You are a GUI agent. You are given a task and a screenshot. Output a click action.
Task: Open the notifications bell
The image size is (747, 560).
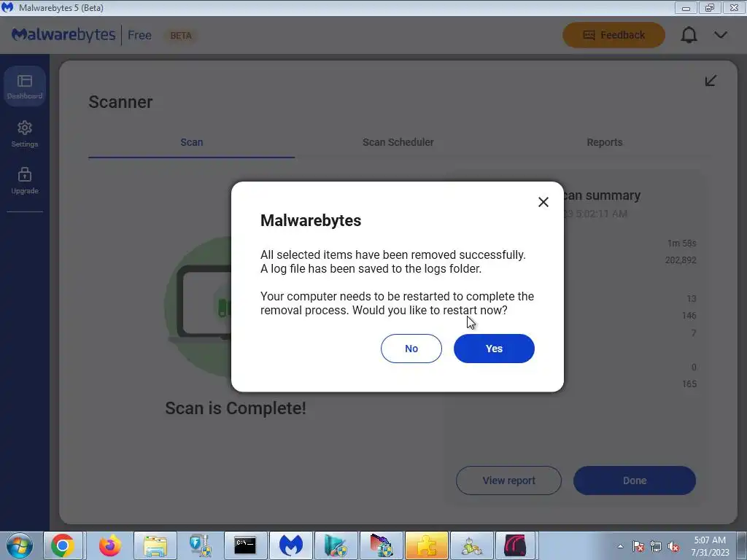pyautogui.click(x=689, y=35)
